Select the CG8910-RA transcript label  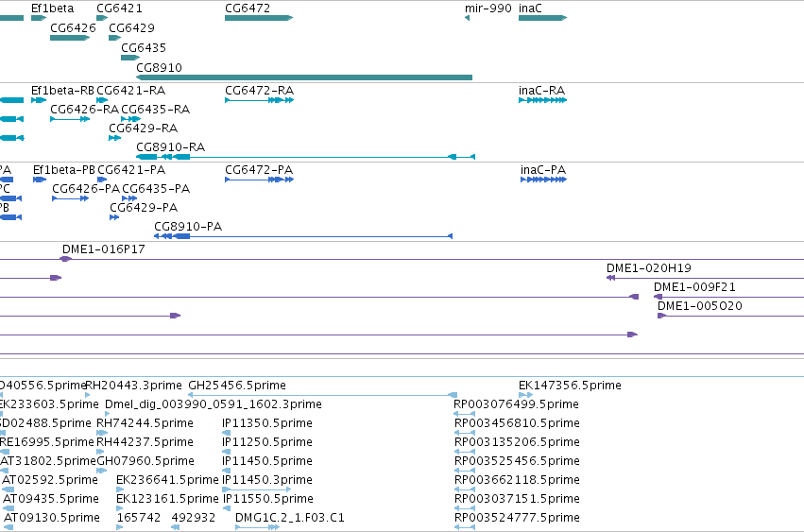tap(171, 147)
